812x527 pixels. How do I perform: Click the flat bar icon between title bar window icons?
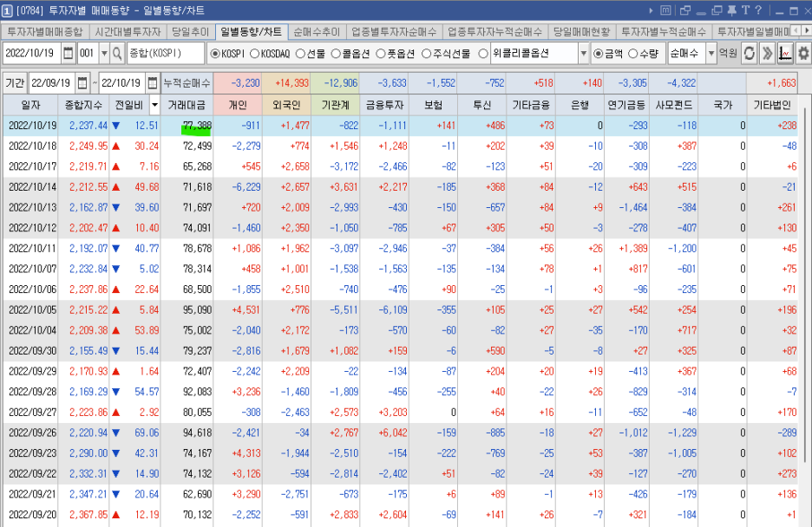701,14
